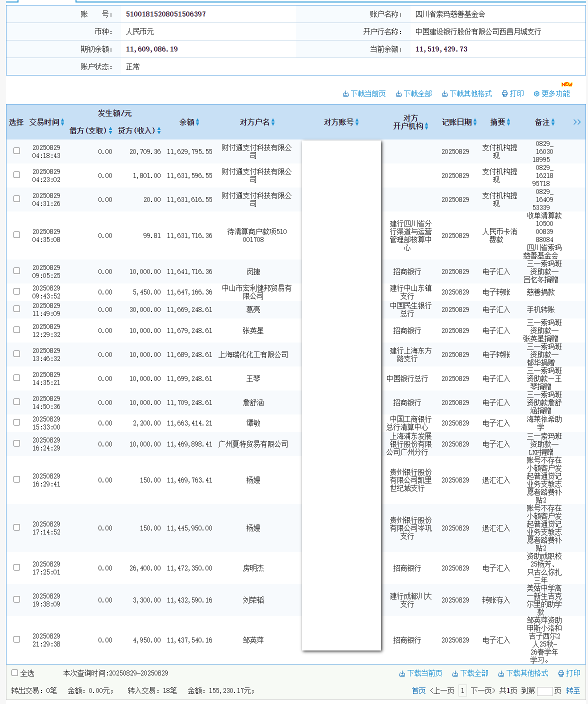The height and width of the screenshot is (704, 588).
Task: Go to 首页 first page
Action: (419, 690)
